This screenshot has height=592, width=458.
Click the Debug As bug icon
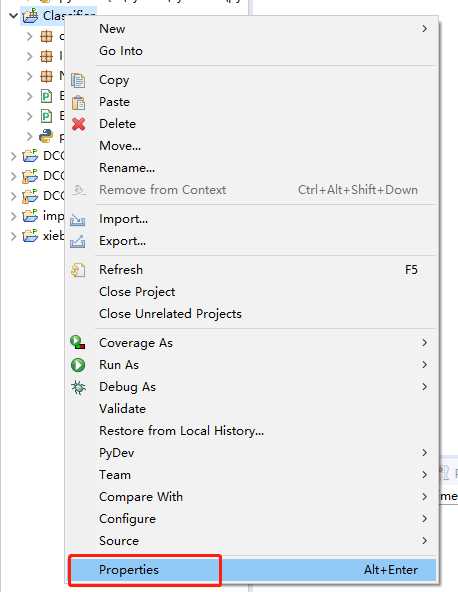click(x=78, y=387)
